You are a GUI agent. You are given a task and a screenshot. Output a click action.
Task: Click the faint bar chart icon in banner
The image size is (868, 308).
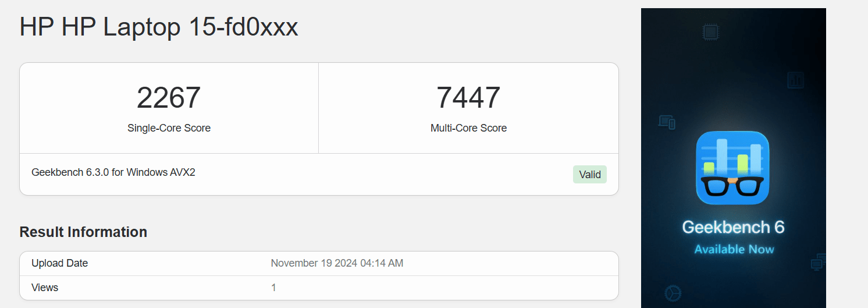(795, 80)
